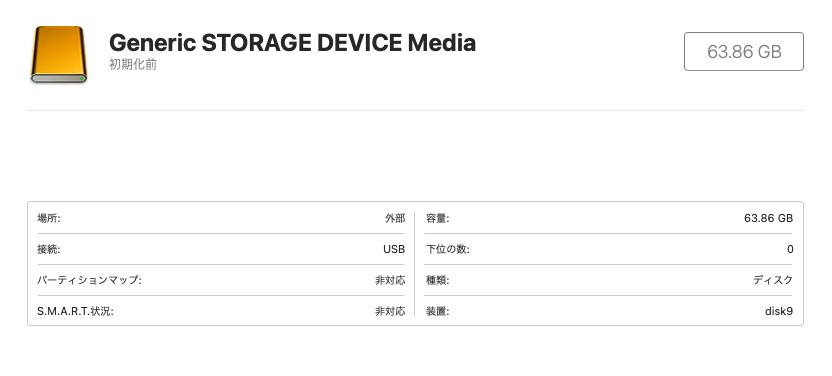Select the disk9 device value
The image size is (832, 376).
[x=779, y=311]
